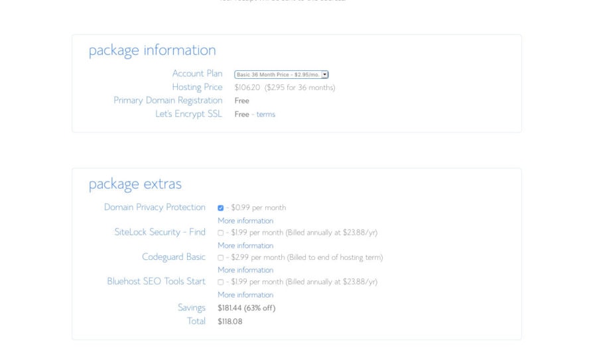
Task: Click the 'package extras' heading
Action: pos(135,184)
